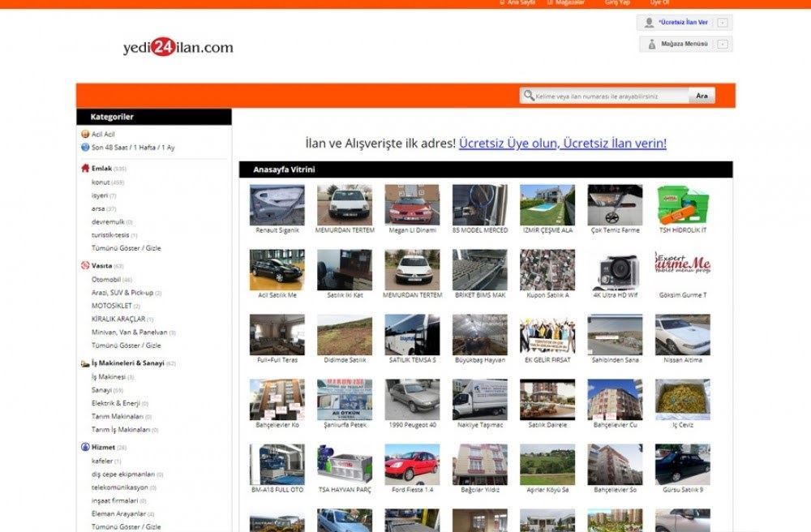The height and width of the screenshot is (532, 811).
Task: Click the store icon beside Mağaza Menüsü
Action: [652, 45]
